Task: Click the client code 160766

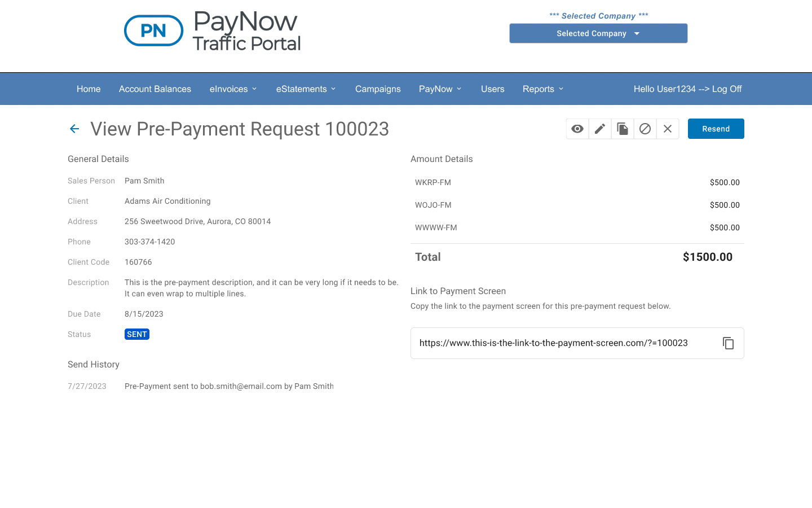Action: [138, 262]
